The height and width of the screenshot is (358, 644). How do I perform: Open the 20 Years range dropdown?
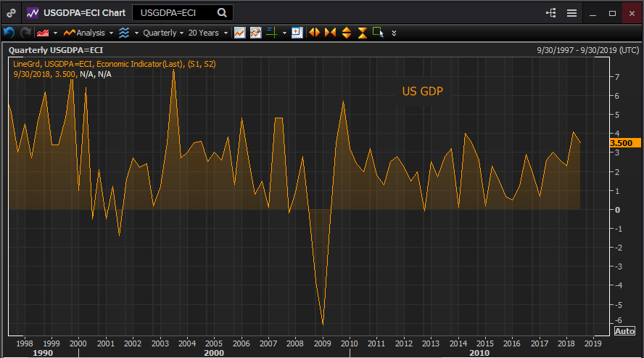207,33
